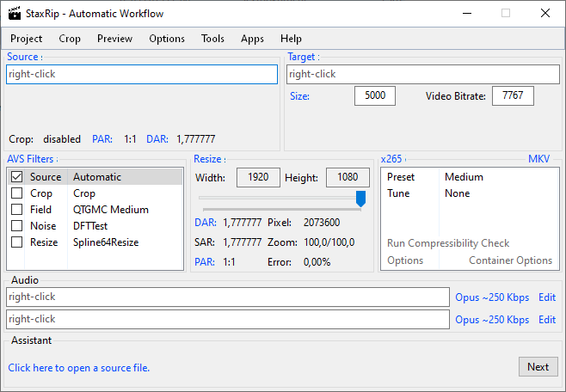Toggle the Source filter checkbox
Viewport: 566px width, 392px height.
pyautogui.click(x=16, y=177)
